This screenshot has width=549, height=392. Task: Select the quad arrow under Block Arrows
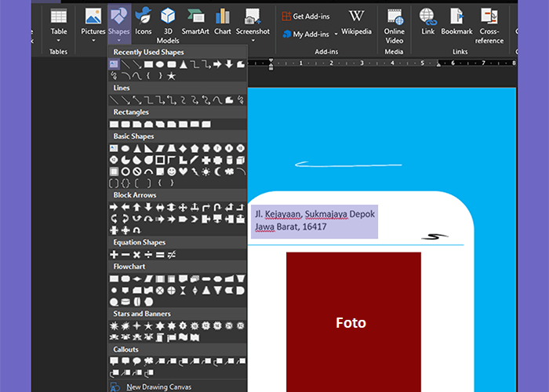click(183, 207)
